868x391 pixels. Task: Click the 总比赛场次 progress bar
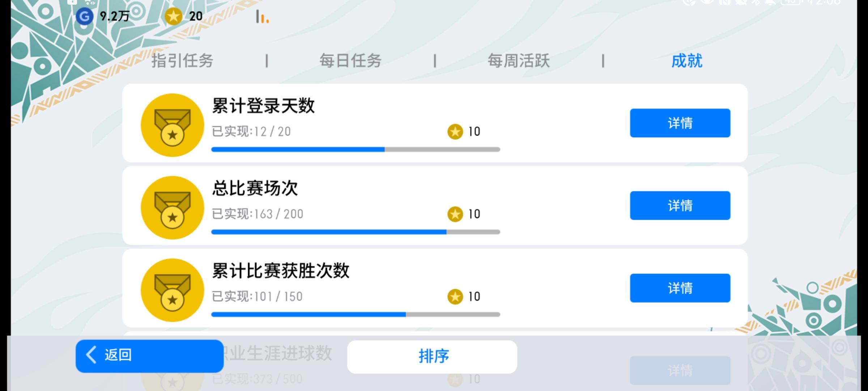point(356,232)
